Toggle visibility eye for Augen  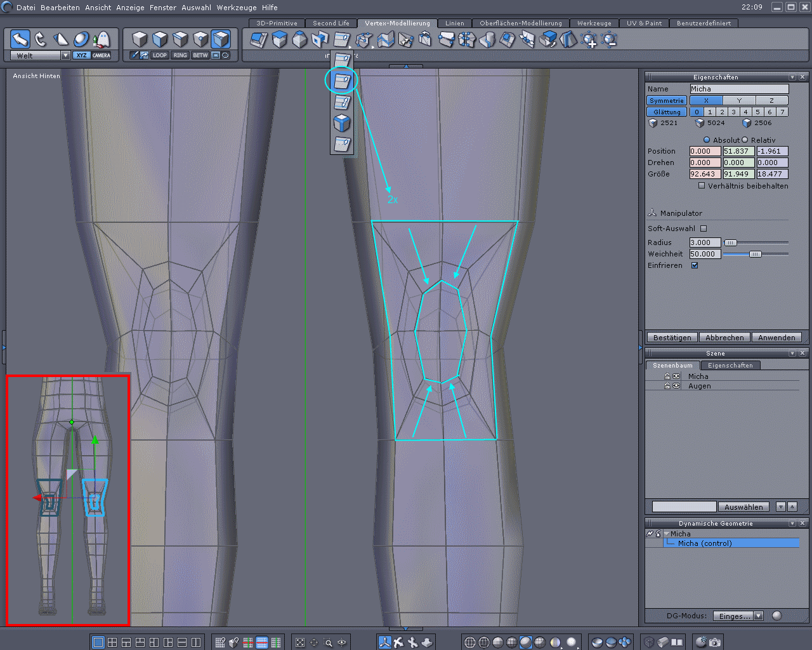click(x=676, y=386)
